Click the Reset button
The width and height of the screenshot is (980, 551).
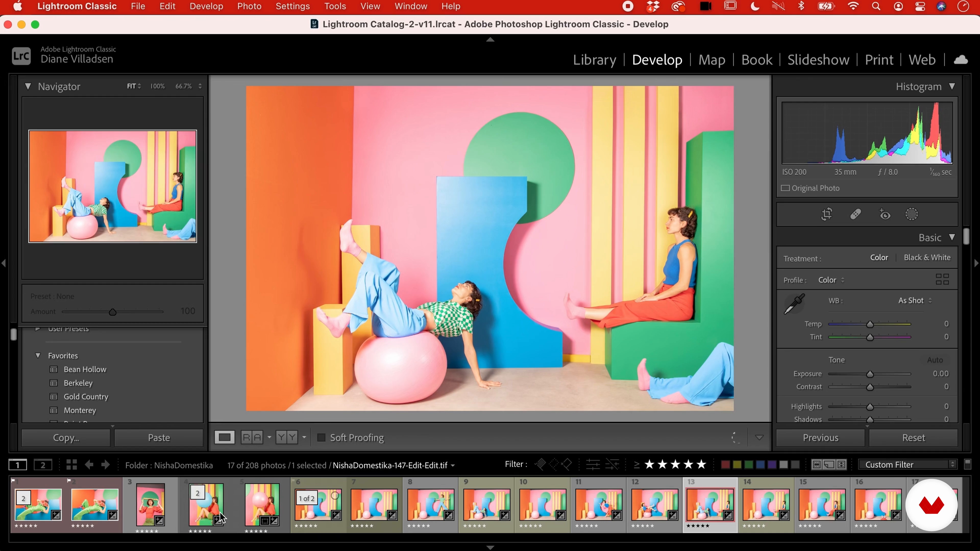[913, 438]
